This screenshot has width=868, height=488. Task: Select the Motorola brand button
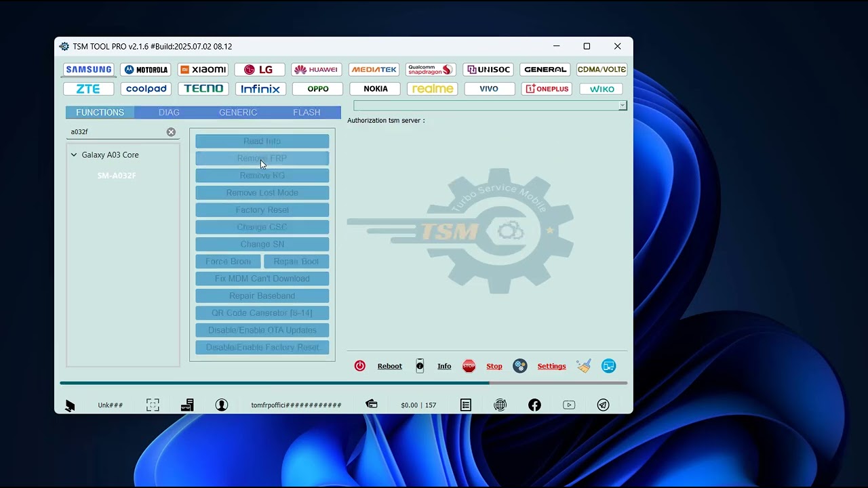(x=146, y=70)
